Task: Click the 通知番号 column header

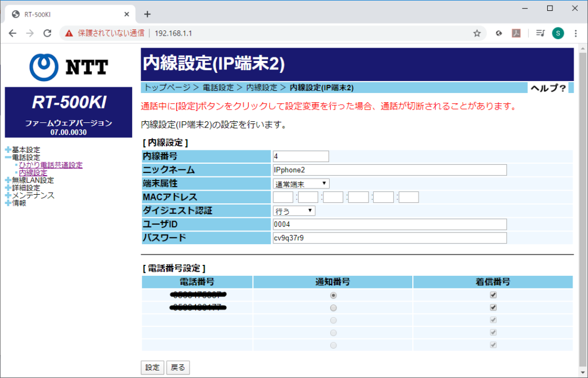Action: (x=332, y=282)
